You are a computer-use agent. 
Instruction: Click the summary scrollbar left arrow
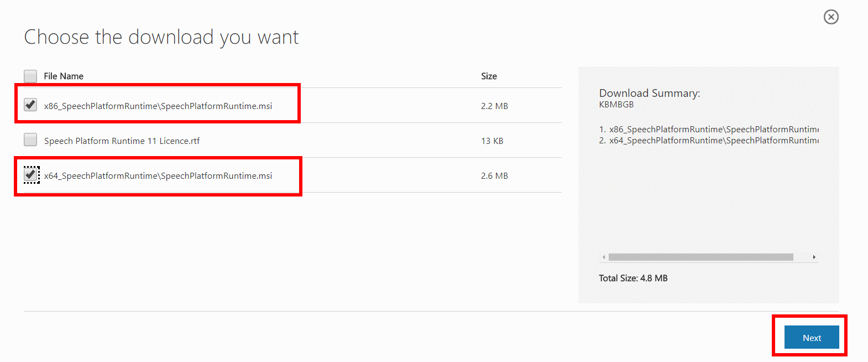click(x=604, y=257)
